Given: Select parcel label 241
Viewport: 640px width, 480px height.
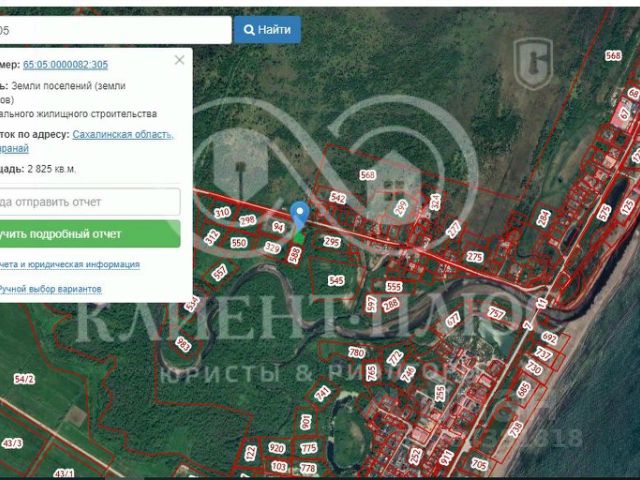Looking at the screenshot, I should point(322,393).
